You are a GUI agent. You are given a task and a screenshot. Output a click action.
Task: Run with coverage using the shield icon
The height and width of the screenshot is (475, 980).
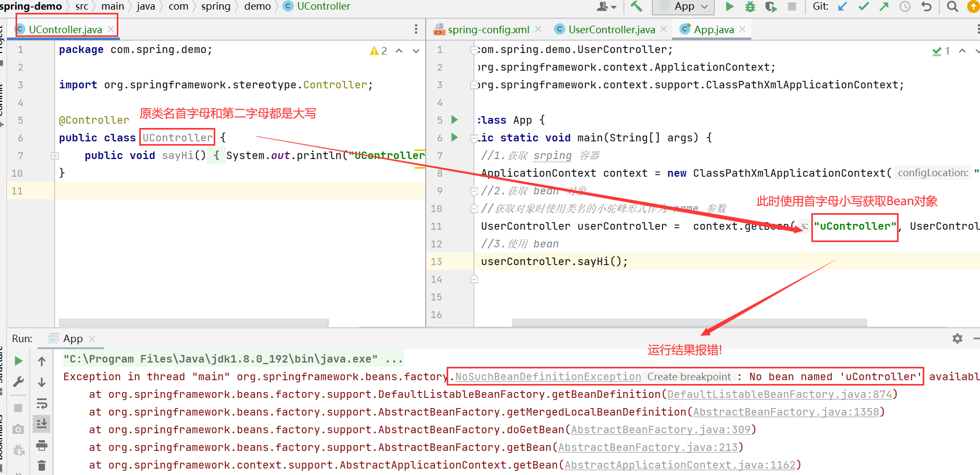pyautogui.click(x=771, y=6)
